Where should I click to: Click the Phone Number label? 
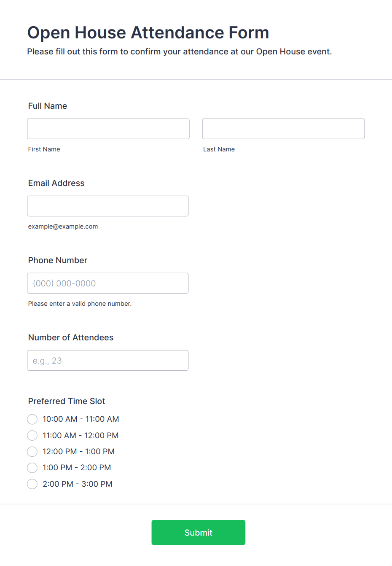click(x=58, y=260)
